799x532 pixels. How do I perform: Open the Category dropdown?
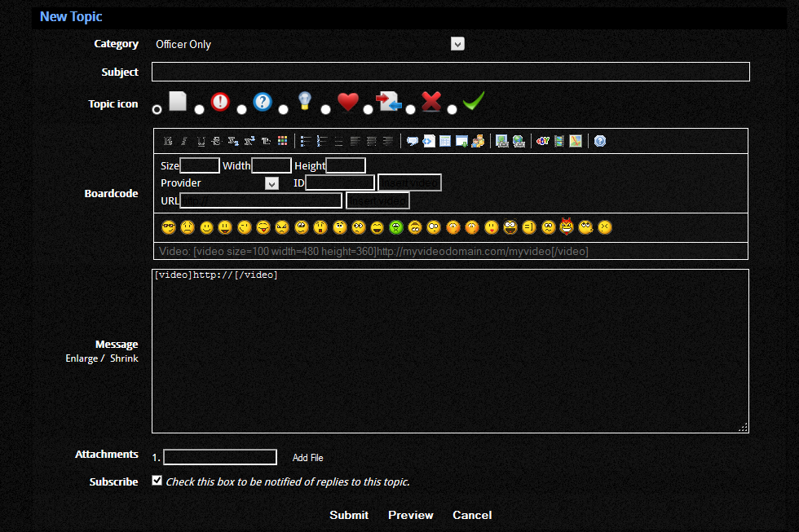pos(457,44)
